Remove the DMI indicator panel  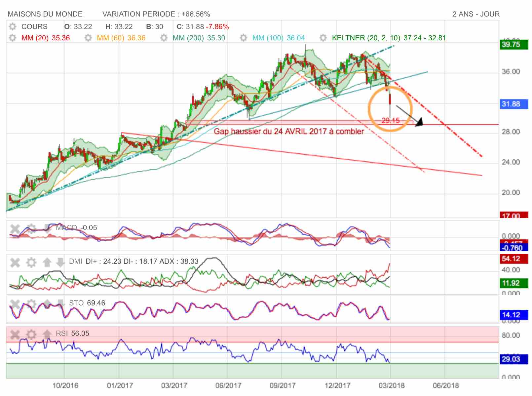coord(15,262)
